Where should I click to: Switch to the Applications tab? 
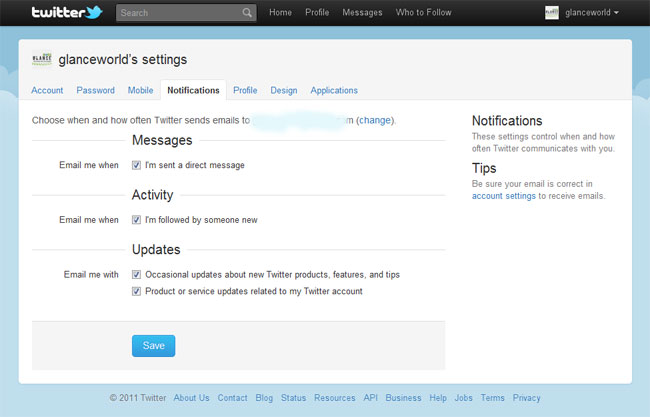click(x=334, y=90)
